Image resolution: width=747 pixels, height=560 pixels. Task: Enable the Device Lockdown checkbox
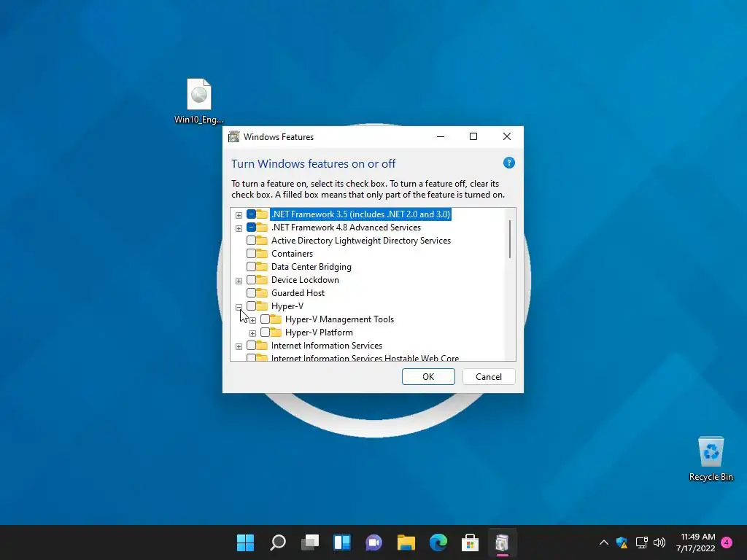coord(251,279)
